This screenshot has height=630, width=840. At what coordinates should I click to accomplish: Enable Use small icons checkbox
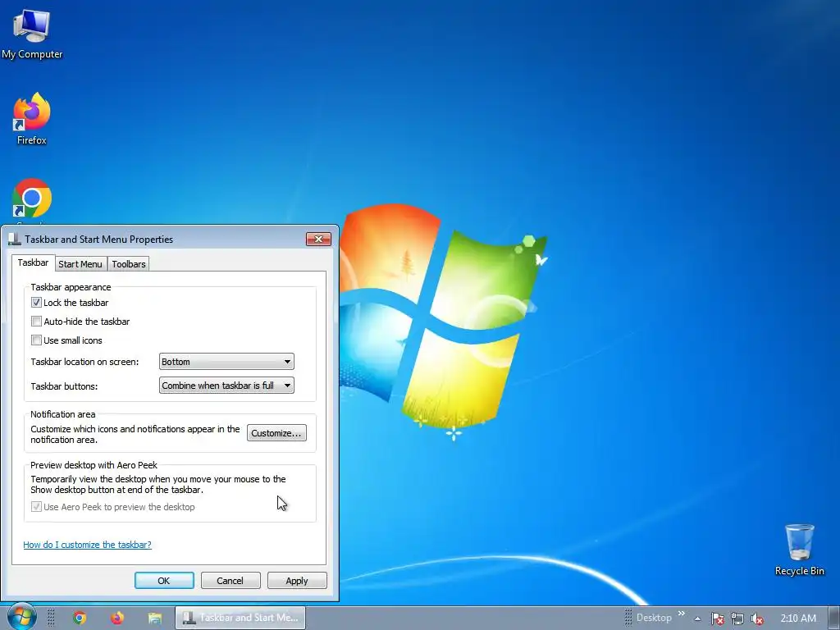(36, 340)
